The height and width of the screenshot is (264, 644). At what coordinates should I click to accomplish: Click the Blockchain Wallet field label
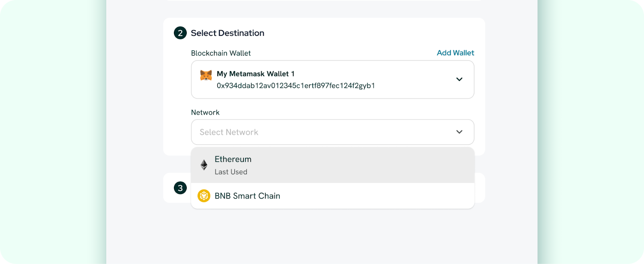[x=221, y=53]
